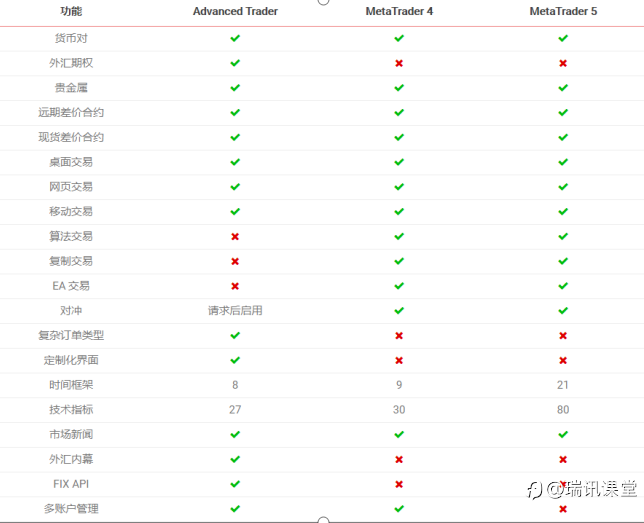
Task: Click MetaTrader 4 checkmark for EA 交易
Action: point(399,286)
